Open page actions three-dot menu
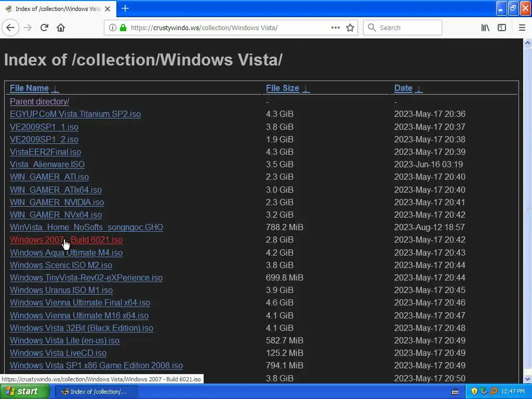This screenshot has width=532, height=399. tap(335, 28)
